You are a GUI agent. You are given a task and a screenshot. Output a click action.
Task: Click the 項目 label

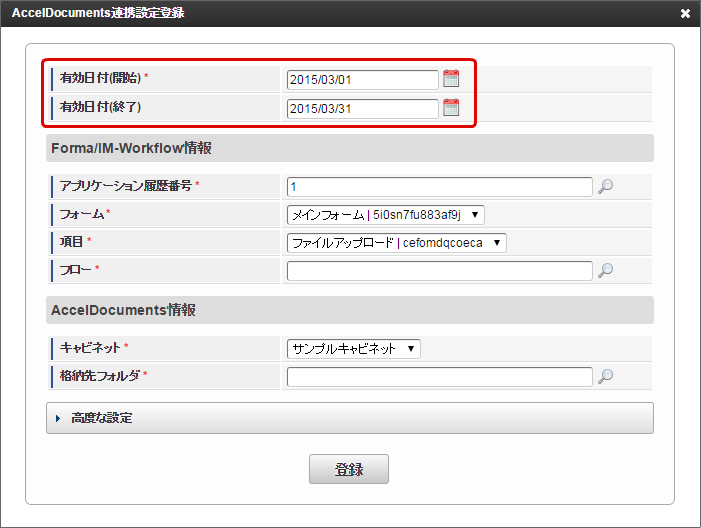click(72, 242)
